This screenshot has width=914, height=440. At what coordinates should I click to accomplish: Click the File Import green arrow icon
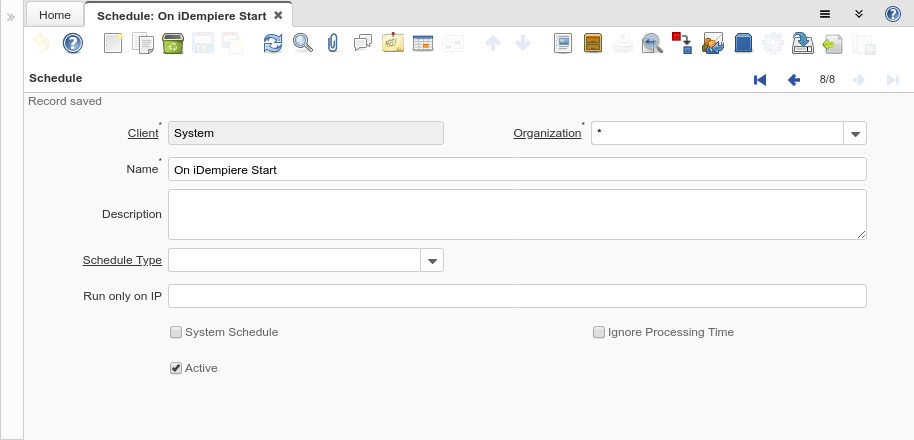[833, 43]
